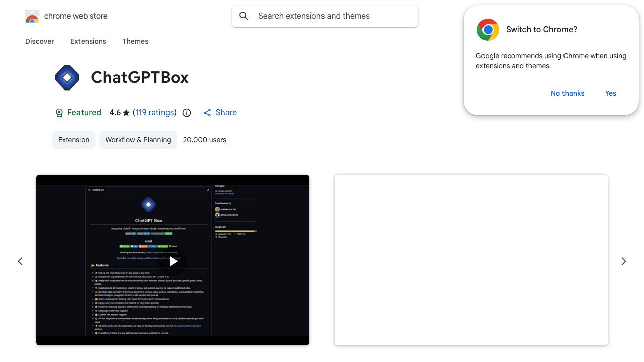Click the video preview thumbnail
Viewport: 644px width, 362px height.
click(173, 260)
